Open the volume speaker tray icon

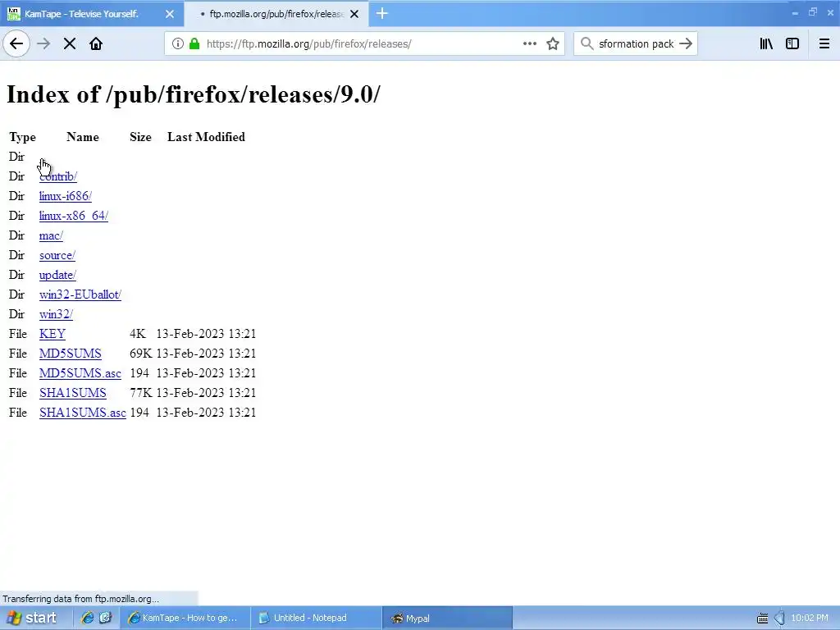pos(779,619)
